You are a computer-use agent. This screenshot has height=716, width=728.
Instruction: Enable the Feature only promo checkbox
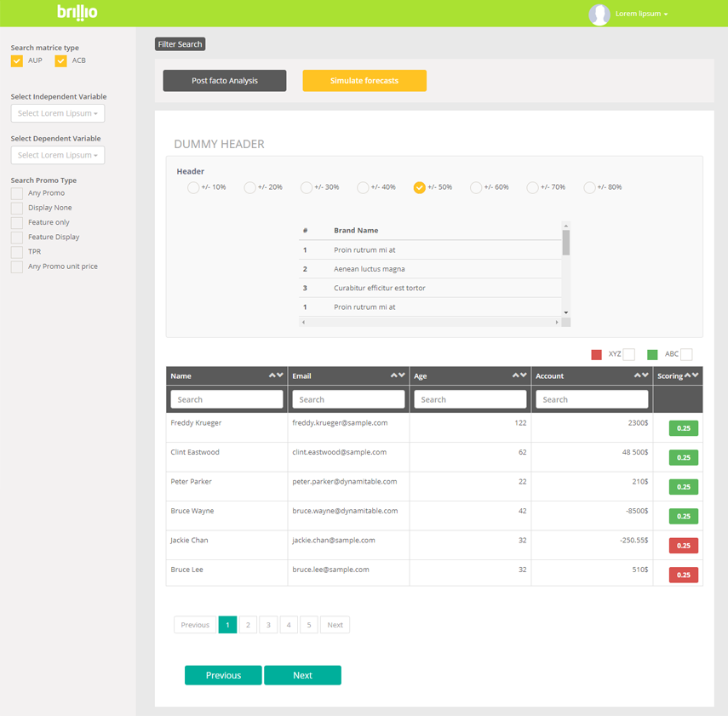pyautogui.click(x=17, y=222)
